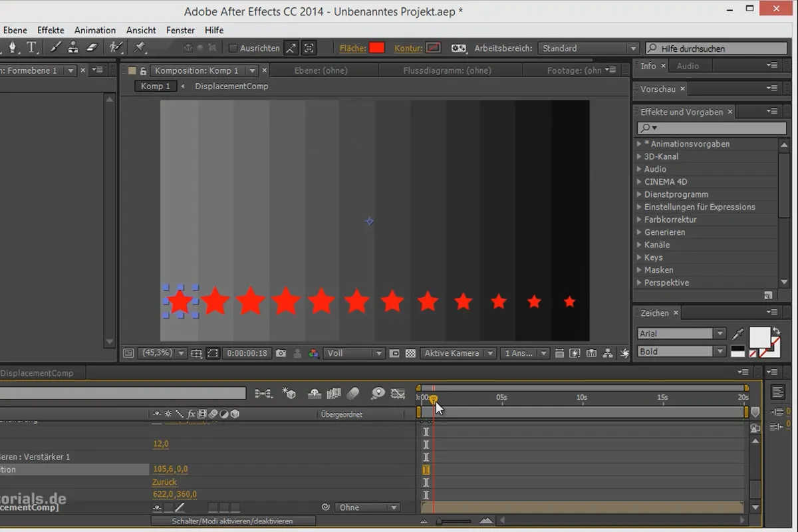798x532 pixels.
Task: Reset exposure icon in viewer footer
Action: [624, 354]
